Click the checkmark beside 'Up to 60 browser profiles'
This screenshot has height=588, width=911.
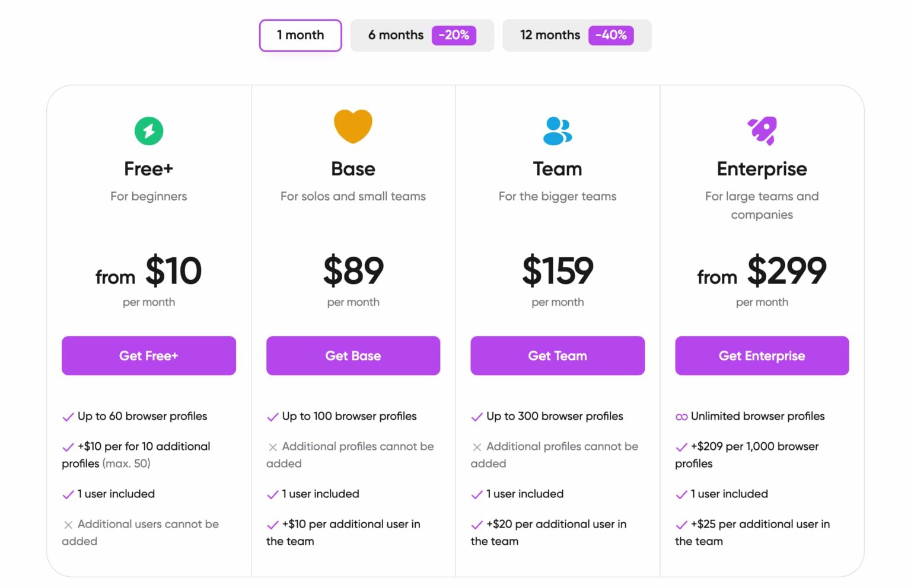click(x=67, y=417)
